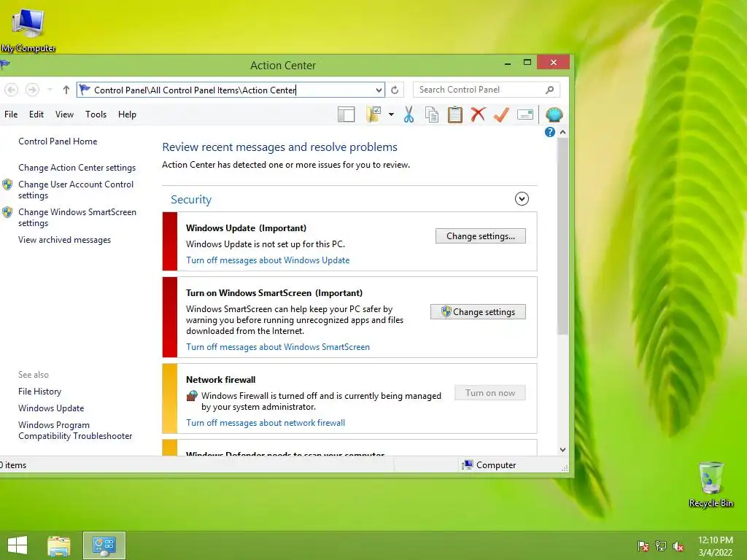Click Computer in the status bar

tap(489, 464)
